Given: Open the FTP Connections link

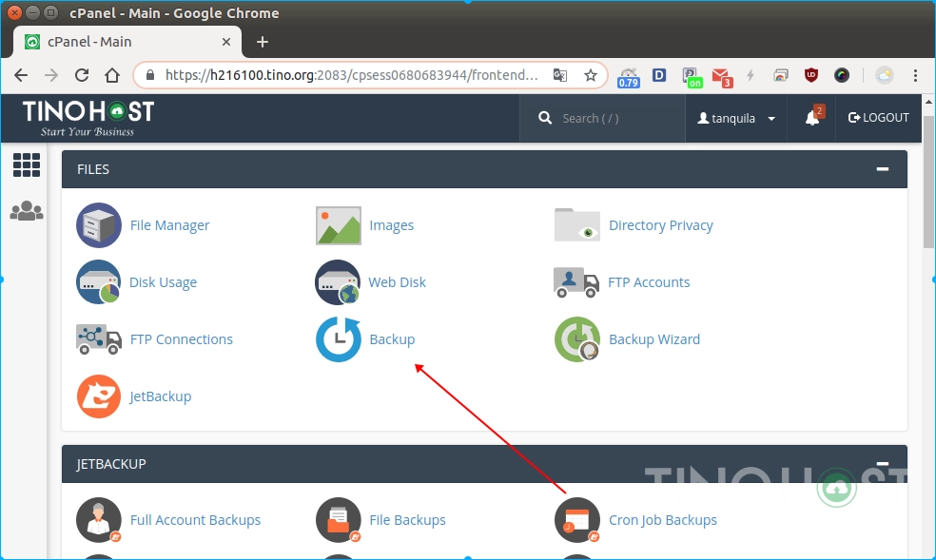Looking at the screenshot, I should [182, 339].
